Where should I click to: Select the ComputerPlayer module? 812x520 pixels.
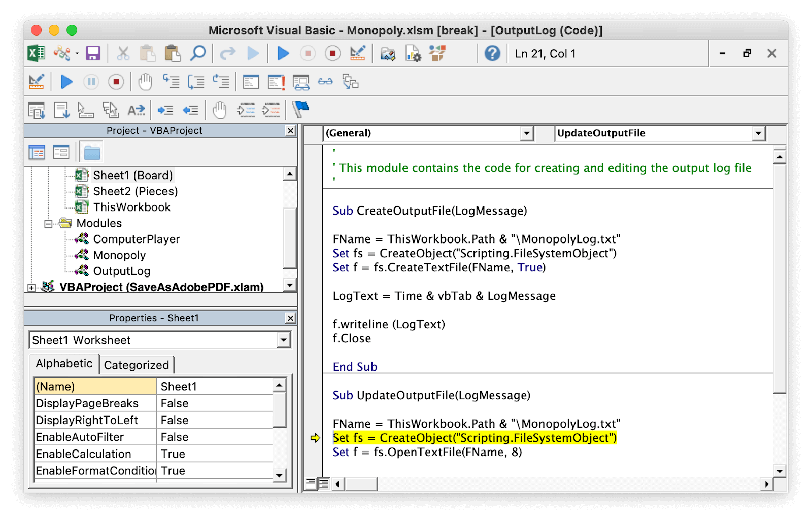[x=136, y=239]
